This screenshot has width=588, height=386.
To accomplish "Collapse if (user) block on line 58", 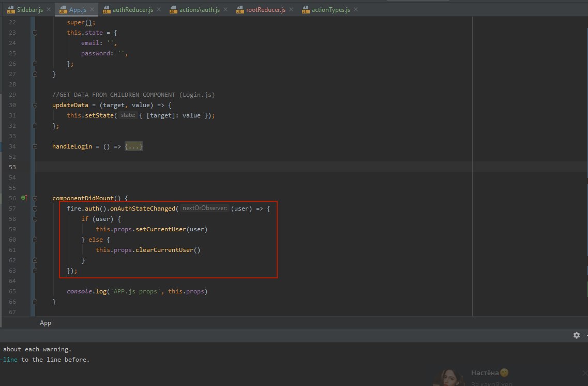I will [x=35, y=219].
